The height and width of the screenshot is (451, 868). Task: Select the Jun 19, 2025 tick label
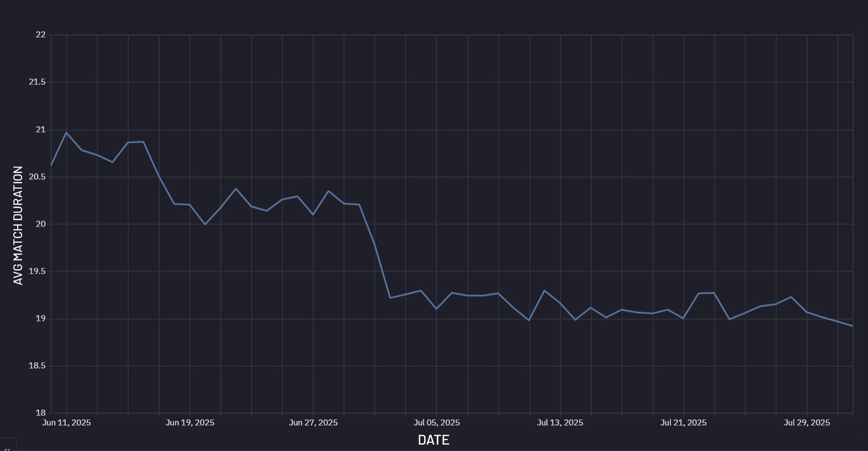pos(190,423)
